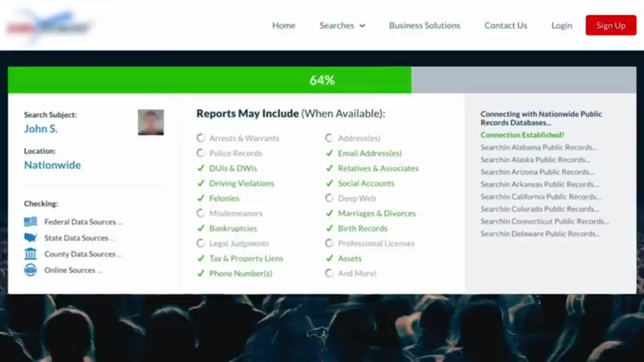Click the Arrests & Warrants loading spinner
This screenshot has width=644, height=362.
pyautogui.click(x=201, y=138)
